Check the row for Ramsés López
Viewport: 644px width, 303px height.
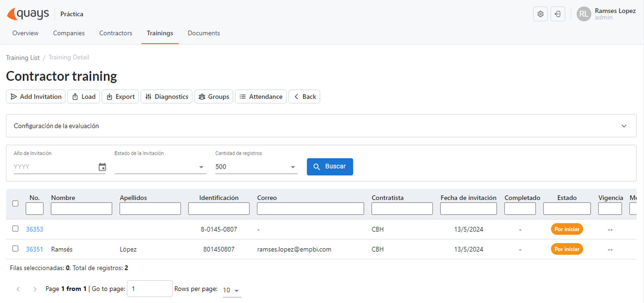pos(15,249)
